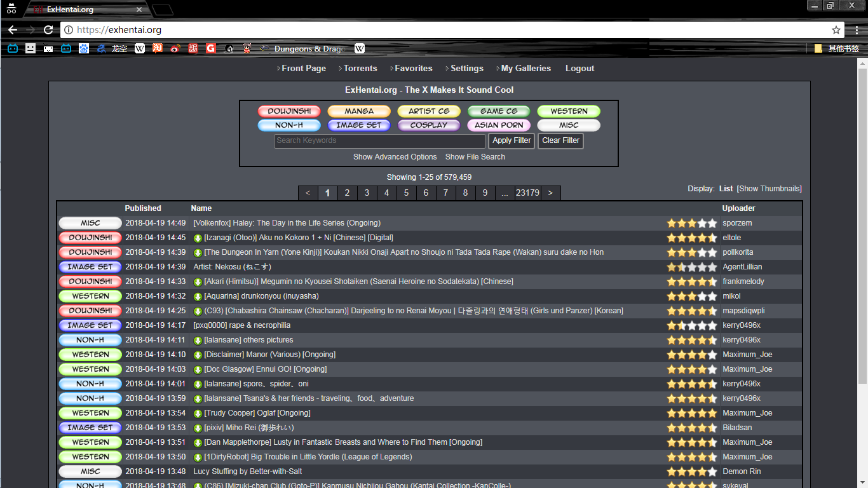Toggle the Non-H filter in the search box
This screenshot has width=868, height=488.
click(289, 125)
